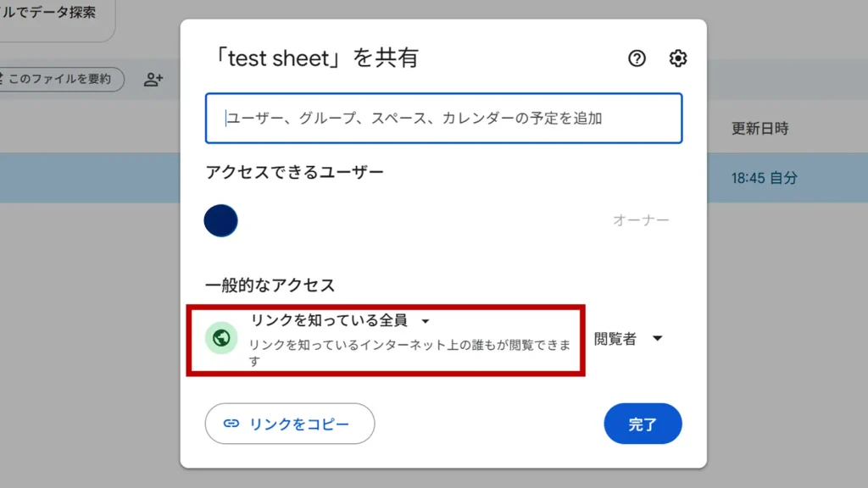Focus the add users and groups field
The width and height of the screenshot is (868, 488).
coord(443,119)
